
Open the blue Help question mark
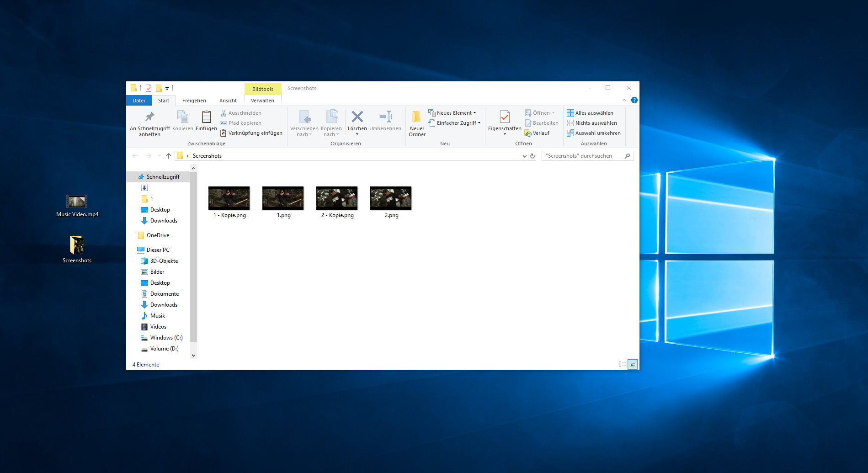(x=634, y=100)
